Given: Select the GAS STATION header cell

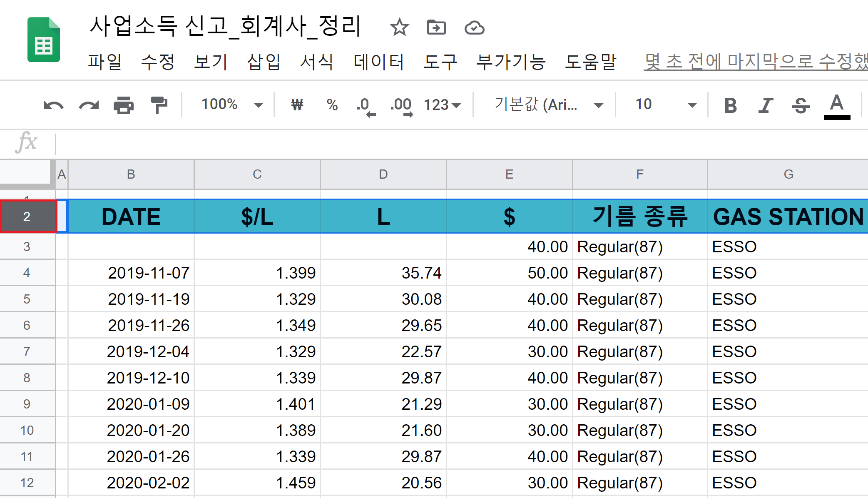Looking at the screenshot, I should click(788, 217).
